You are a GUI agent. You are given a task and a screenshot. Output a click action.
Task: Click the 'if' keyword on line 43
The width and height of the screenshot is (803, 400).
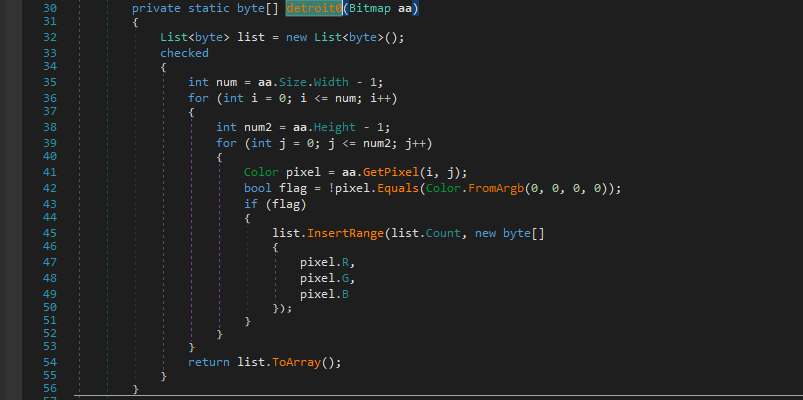point(251,205)
